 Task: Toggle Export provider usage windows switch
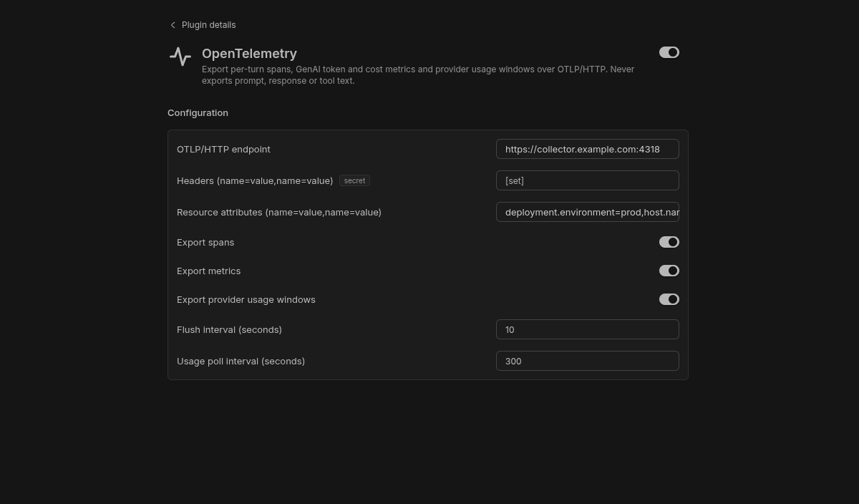click(x=669, y=299)
